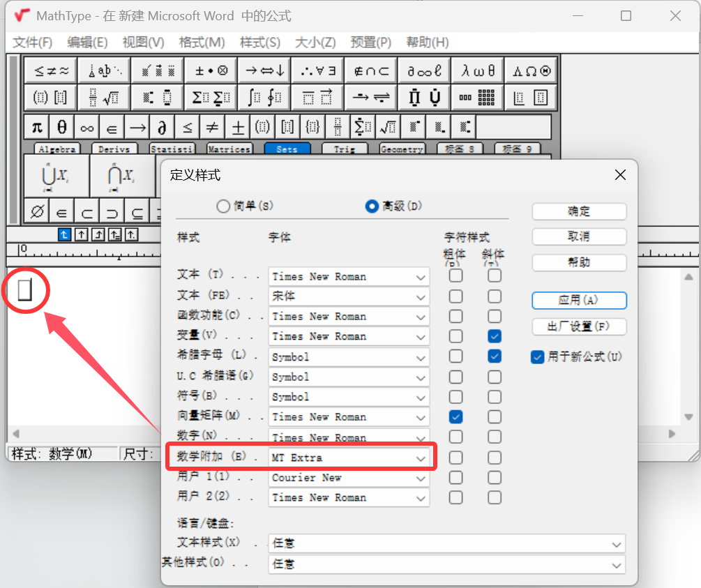This screenshot has height=588, width=701.
Task: Insert the theta symbol from small bar
Action: (62, 128)
